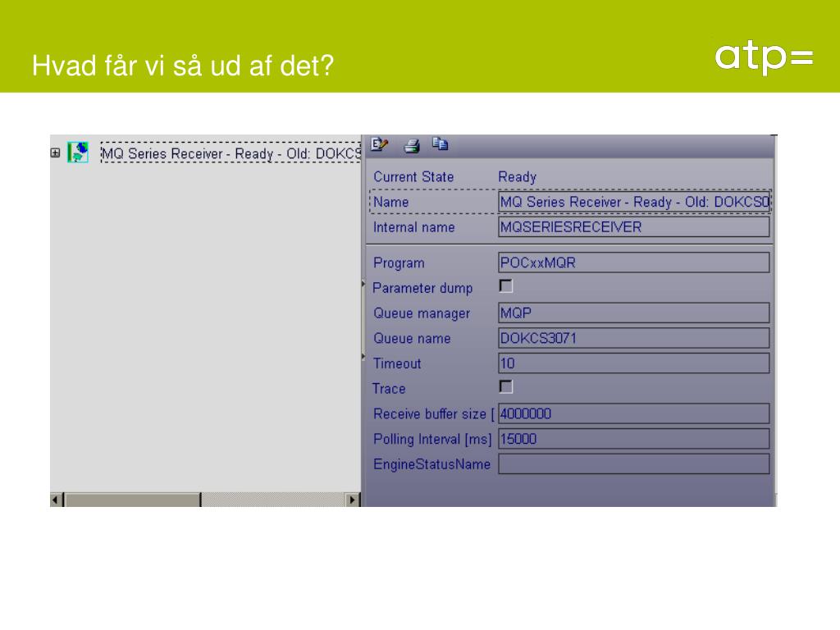The height and width of the screenshot is (630, 840).
Task: Click the Ready state value
Action: (517, 177)
